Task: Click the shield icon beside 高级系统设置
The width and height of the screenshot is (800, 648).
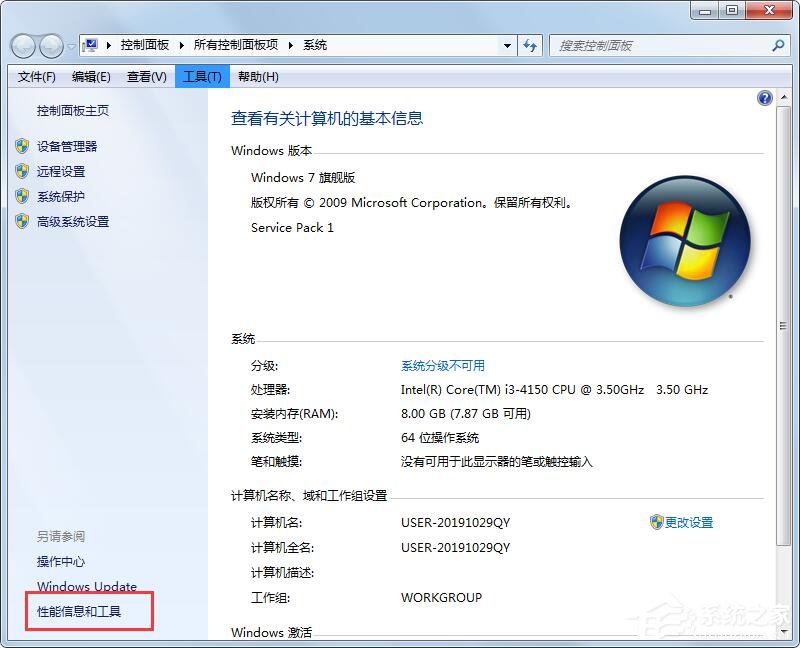Action: point(23,221)
